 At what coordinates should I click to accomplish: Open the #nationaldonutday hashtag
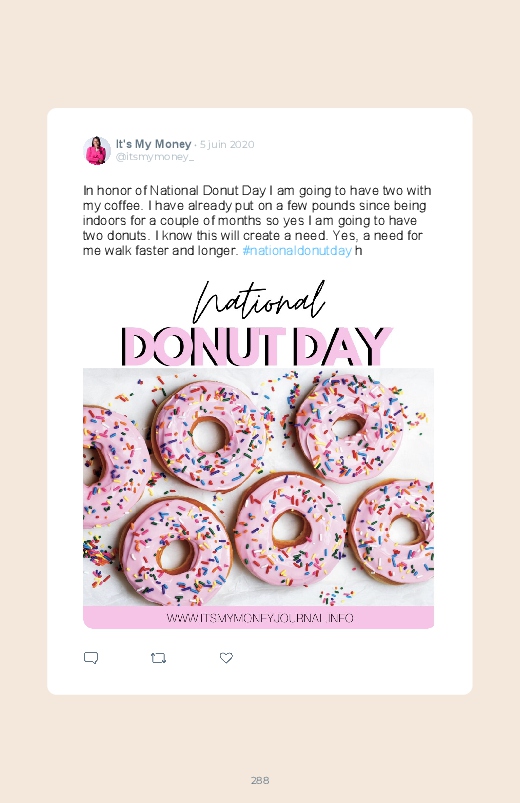click(297, 250)
